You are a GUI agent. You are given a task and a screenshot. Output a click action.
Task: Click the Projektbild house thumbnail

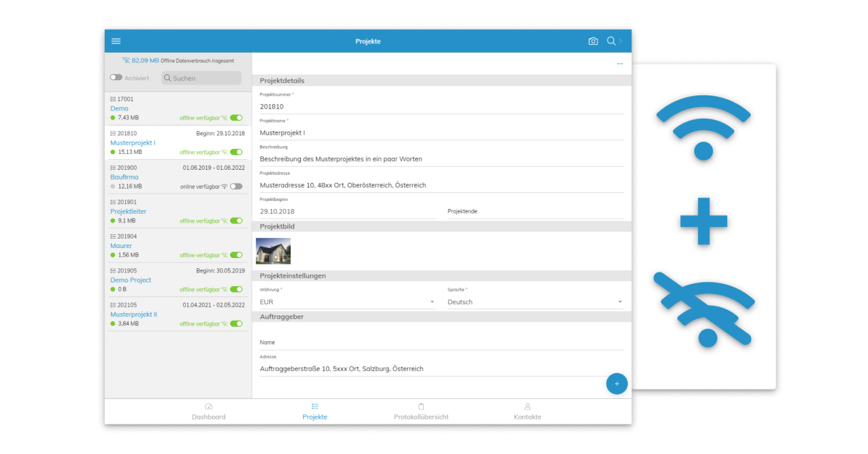273,251
